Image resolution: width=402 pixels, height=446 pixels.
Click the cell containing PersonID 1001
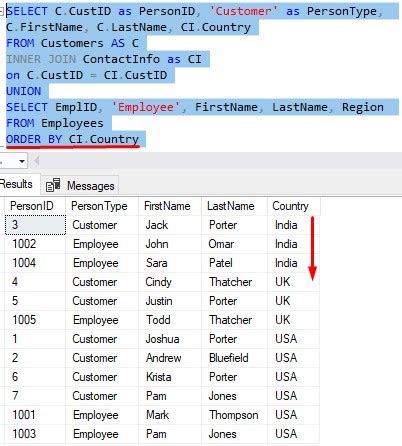35,415
